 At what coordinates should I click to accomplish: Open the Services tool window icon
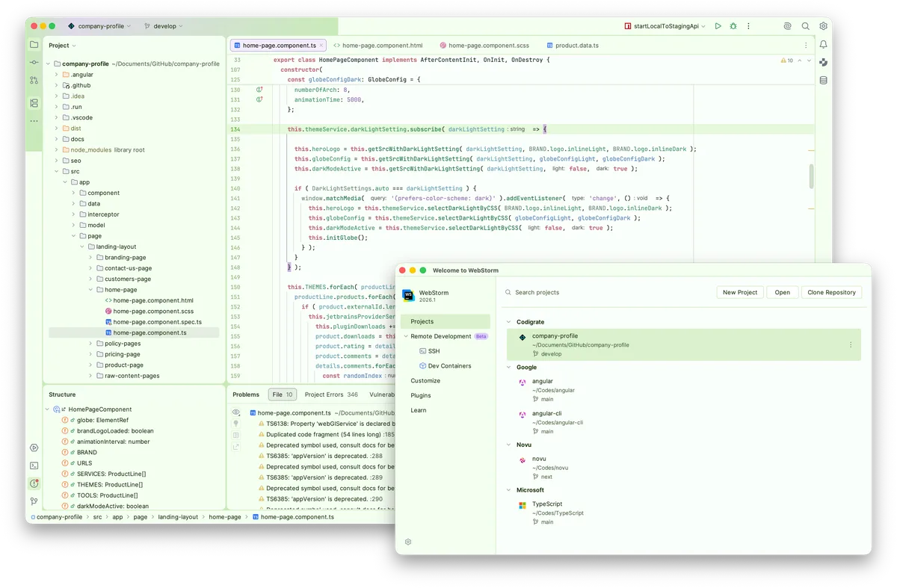click(x=34, y=448)
